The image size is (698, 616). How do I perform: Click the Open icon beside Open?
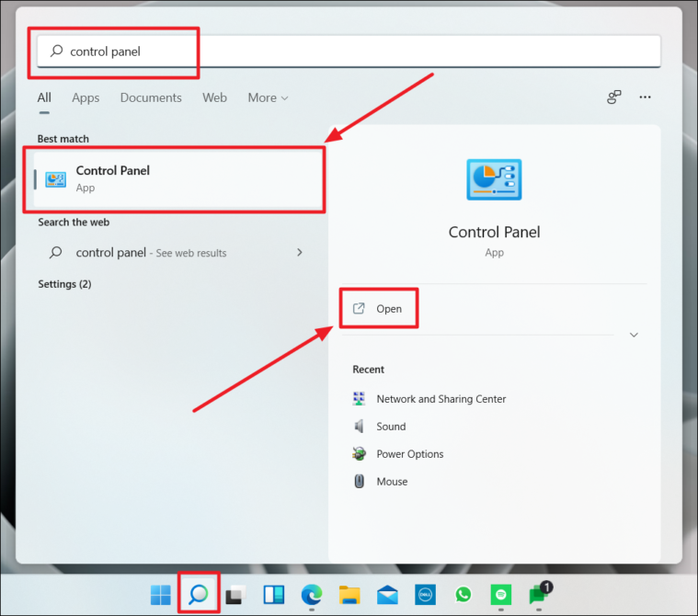(x=359, y=308)
